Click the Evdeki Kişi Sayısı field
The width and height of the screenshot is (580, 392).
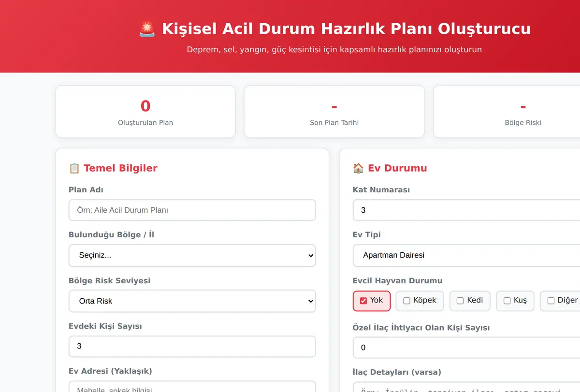tap(192, 347)
